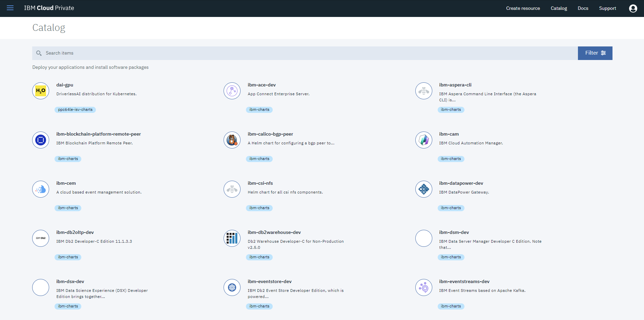Open the ibm-db2warehouse-dev chart title
This screenshot has height=320, width=644.
point(274,233)
